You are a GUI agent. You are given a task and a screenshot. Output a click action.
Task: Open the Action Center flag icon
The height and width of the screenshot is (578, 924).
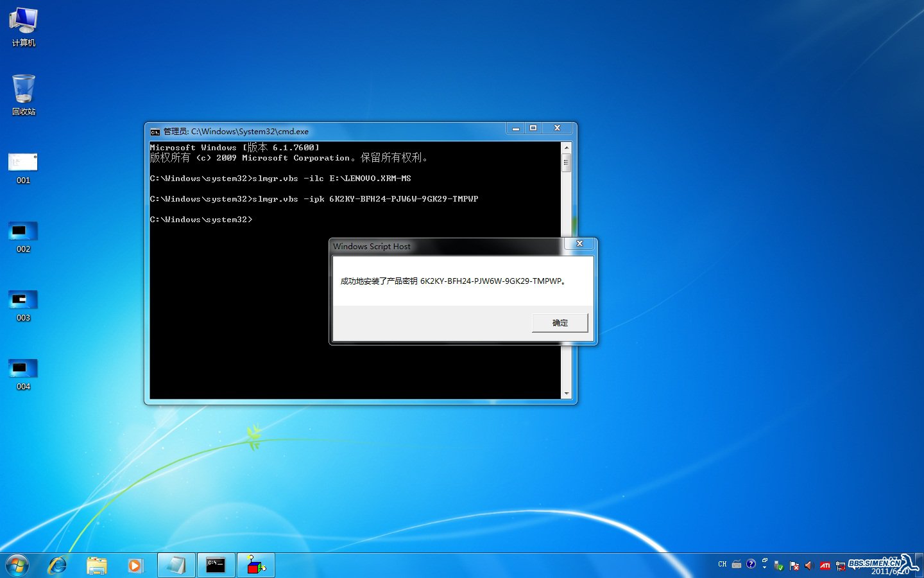794,566
